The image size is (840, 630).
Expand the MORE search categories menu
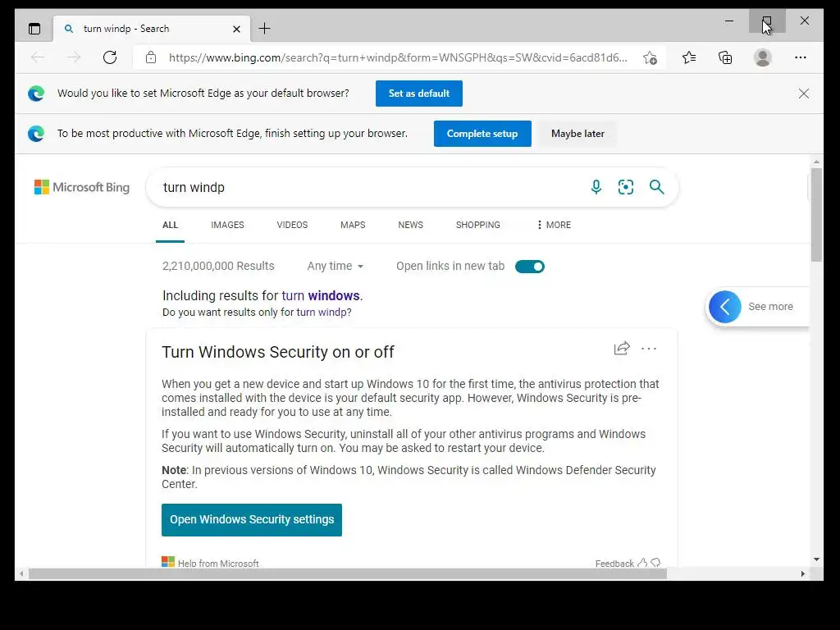[554, 225]
